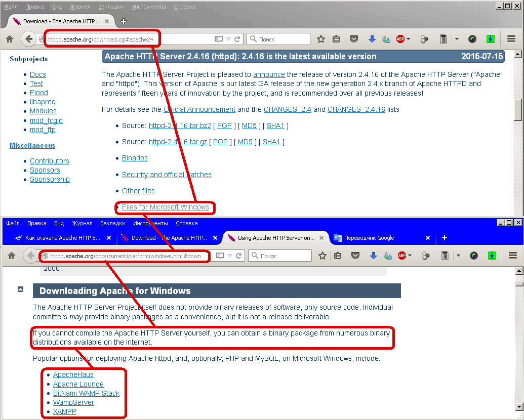Open Adblock Plus dropdown arrow in upper toolbar

(409, 39)
